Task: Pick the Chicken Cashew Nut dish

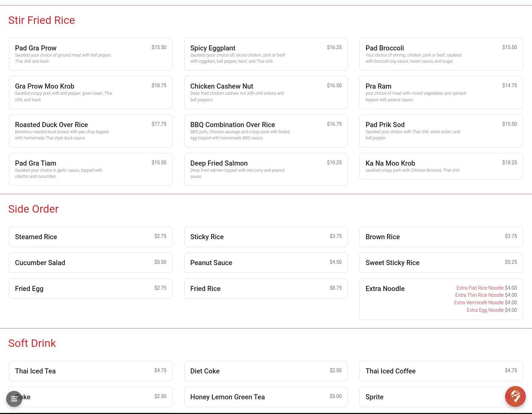Action: click(x=266, y=93)
